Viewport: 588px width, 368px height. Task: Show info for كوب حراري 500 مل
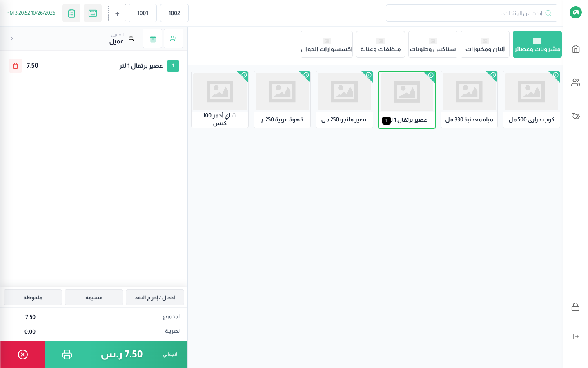tap(556, 75)
